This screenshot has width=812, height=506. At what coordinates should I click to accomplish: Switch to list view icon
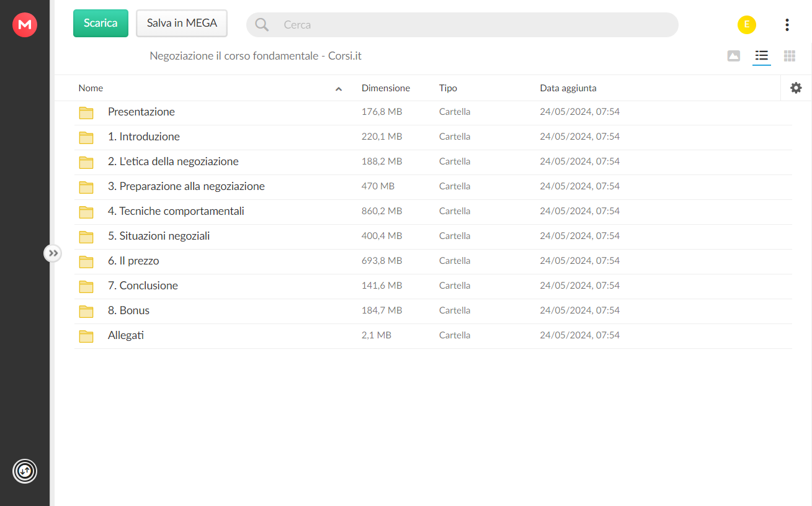pyautogui.click(x=762, y=56)
